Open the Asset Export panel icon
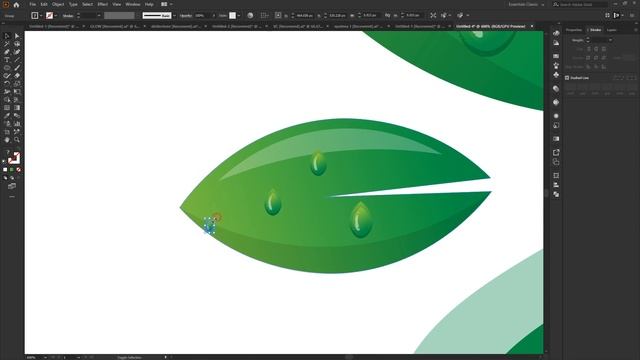This screenshot has height=360, width=640. [556, 152]
